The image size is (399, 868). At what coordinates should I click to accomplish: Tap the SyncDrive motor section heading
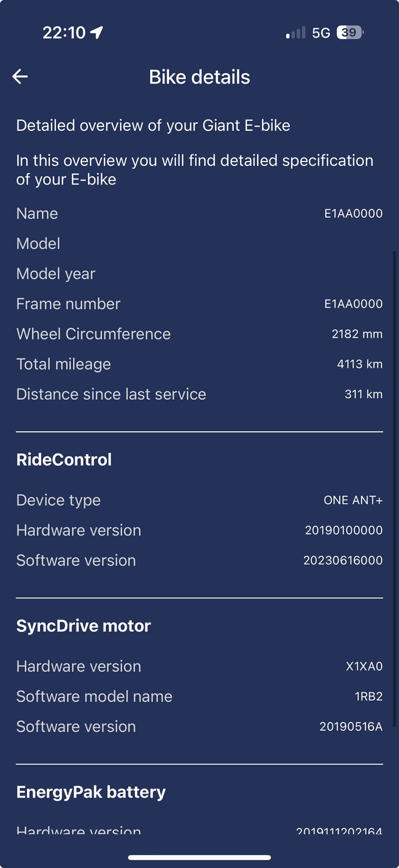(x=83, y=626)
